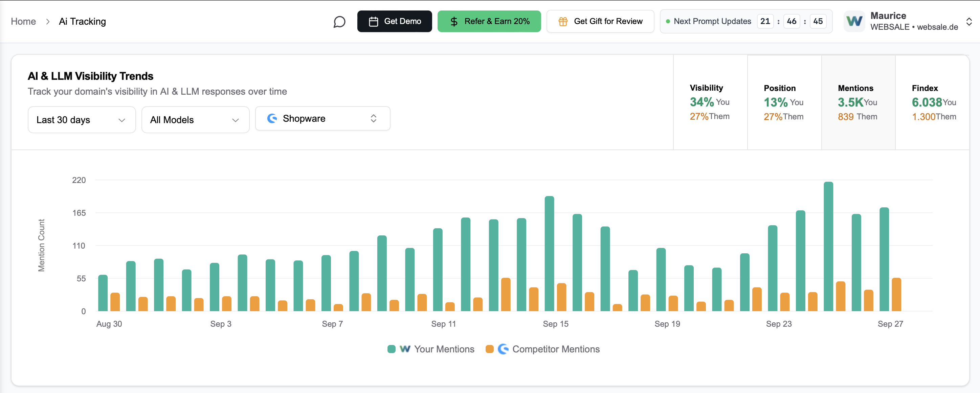Click the Get Gift for Review button
Screen dimensions: 980x393
(x=607, y=22)
